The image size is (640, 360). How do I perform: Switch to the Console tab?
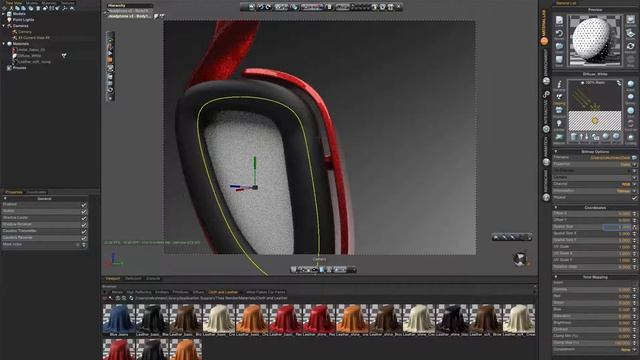pyautogui.click(x=153, y=279)
